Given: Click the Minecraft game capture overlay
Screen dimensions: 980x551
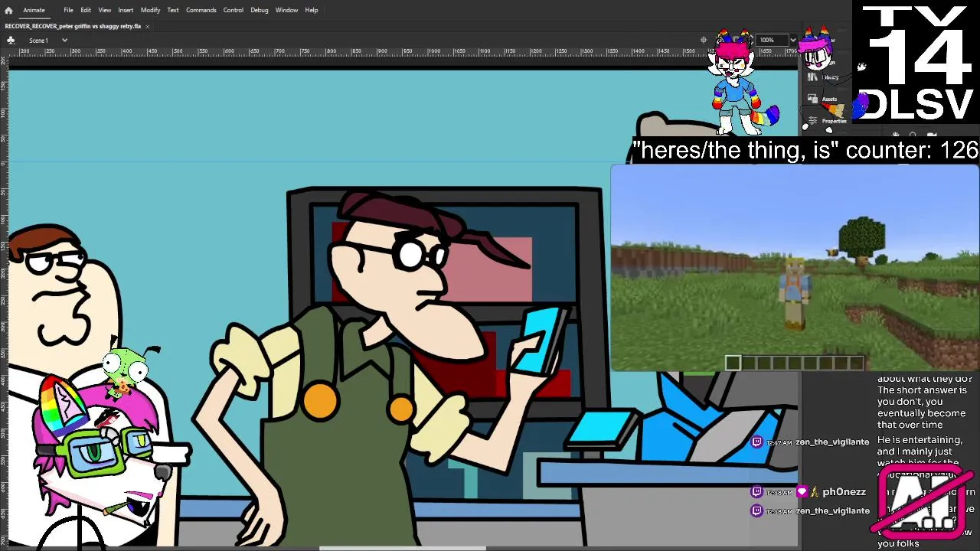Looking at the screenshot, I should tap(795, 268).
